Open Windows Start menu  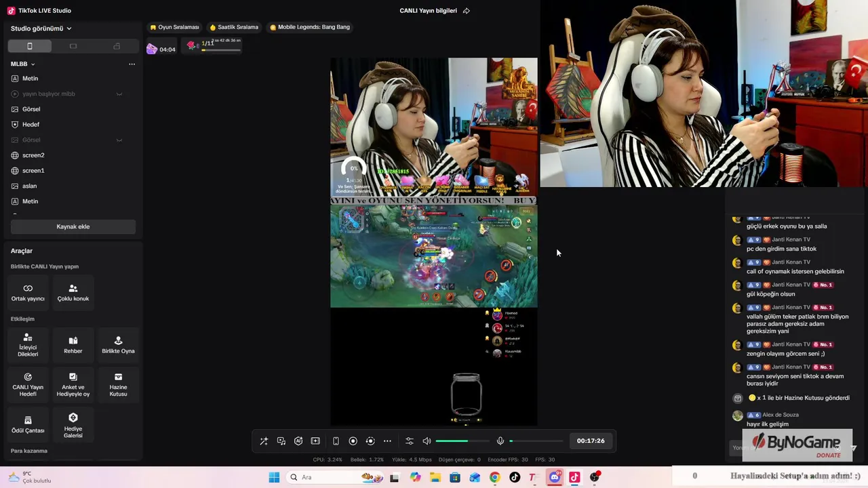click(274, 477)
